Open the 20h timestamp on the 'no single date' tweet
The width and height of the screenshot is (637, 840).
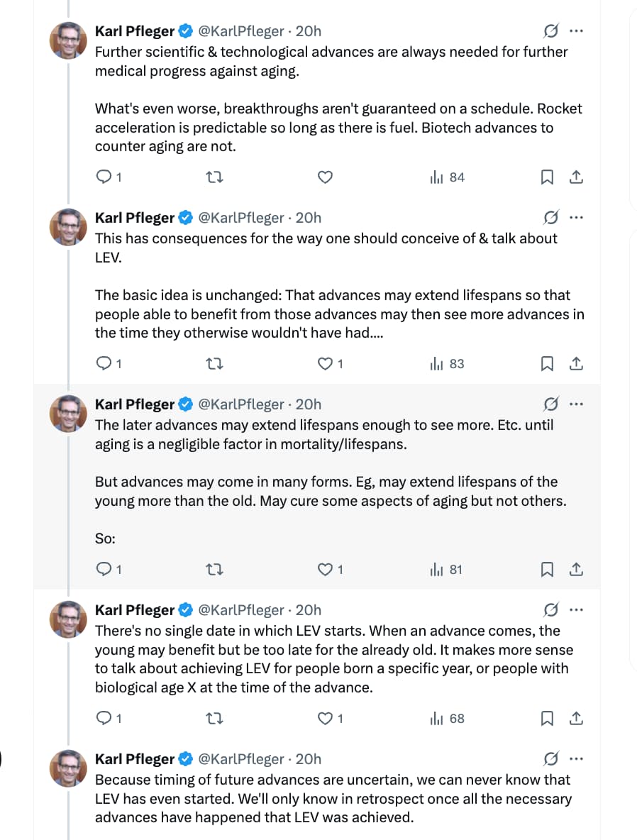click(309, 610)
